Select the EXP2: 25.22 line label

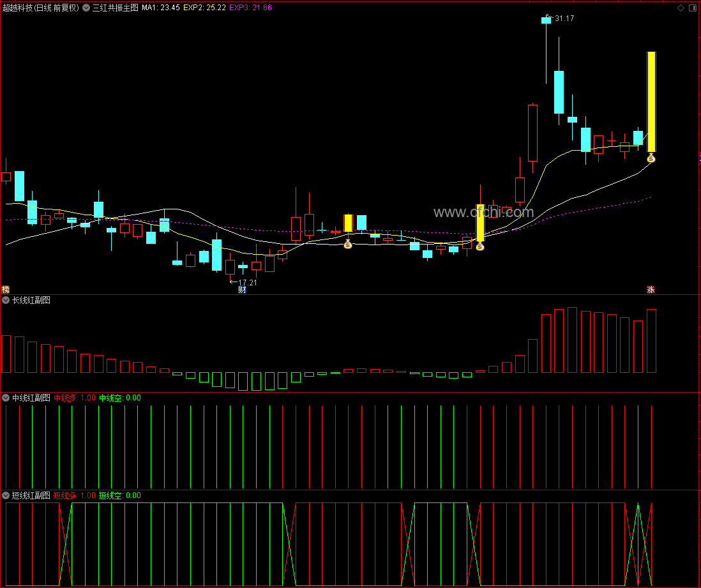coord(204,8)
